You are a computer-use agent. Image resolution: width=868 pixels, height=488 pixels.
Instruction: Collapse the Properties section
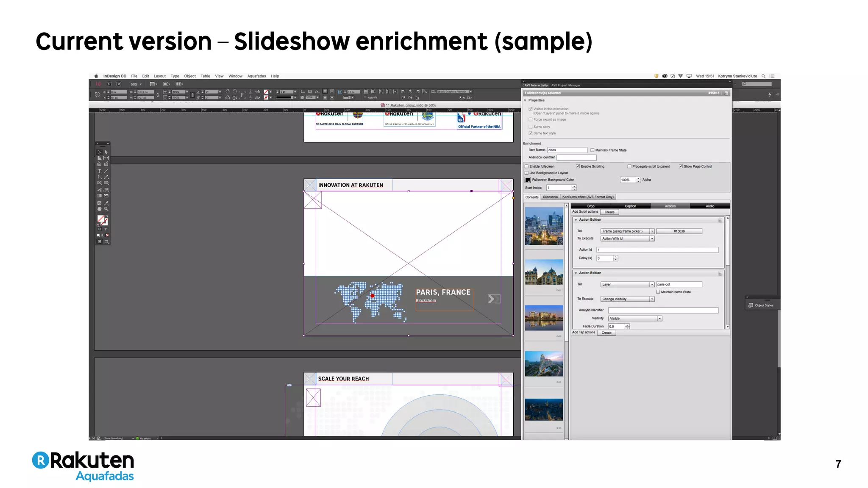[x=525, y=100]
